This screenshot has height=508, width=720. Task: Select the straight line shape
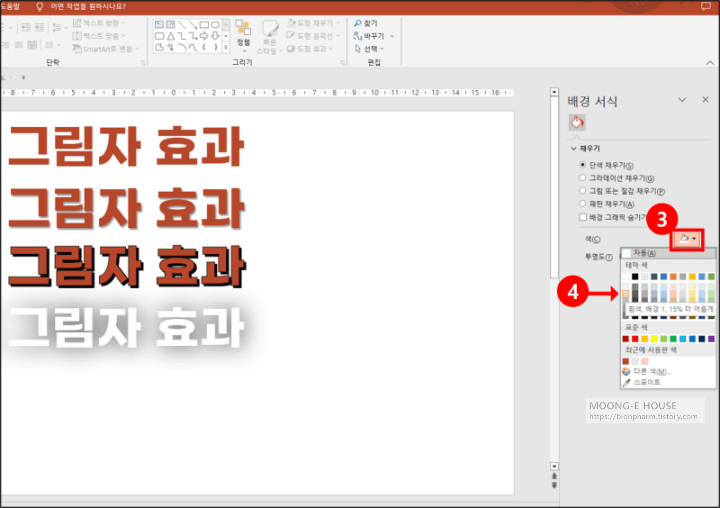tap(182, 24)
